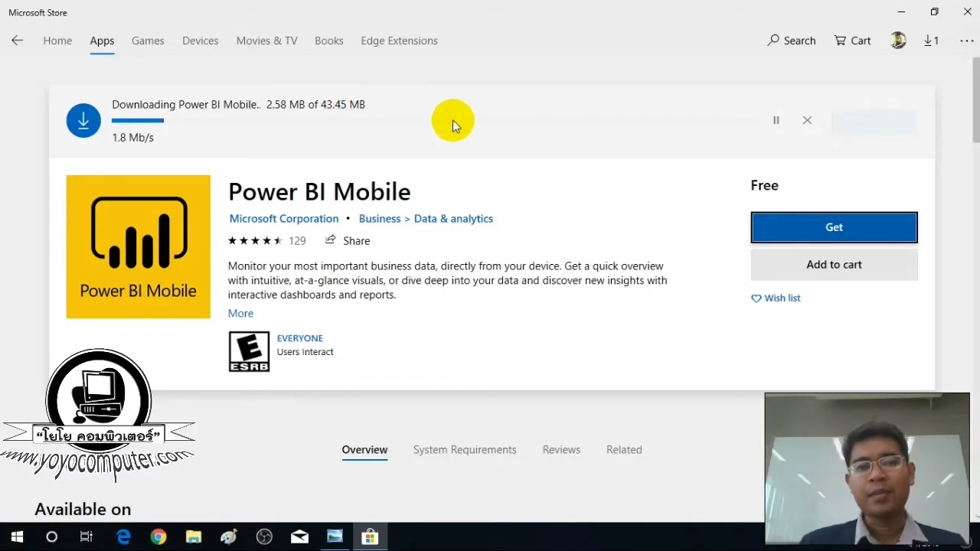The image size is (980, 551).
Task: Open the See more ellipsis menu
Action: tap(966, 41)
